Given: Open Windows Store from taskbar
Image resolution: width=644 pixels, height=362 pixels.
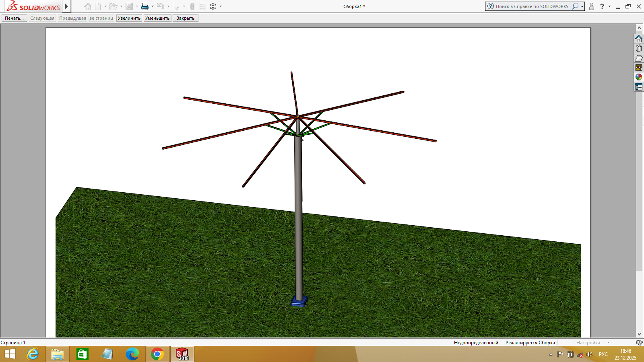Looking at the screenshot, I should pyautogui.click(x=83, y=354).
